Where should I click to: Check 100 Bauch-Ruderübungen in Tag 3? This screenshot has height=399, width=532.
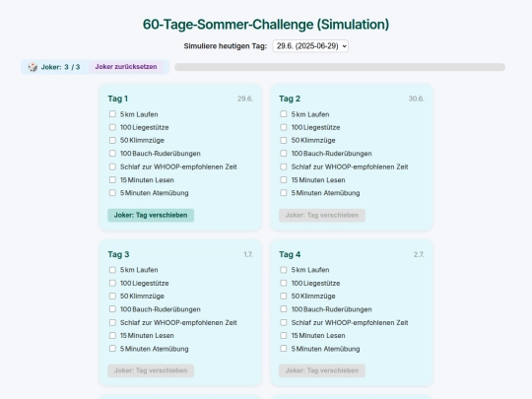(x=112, y=309)
